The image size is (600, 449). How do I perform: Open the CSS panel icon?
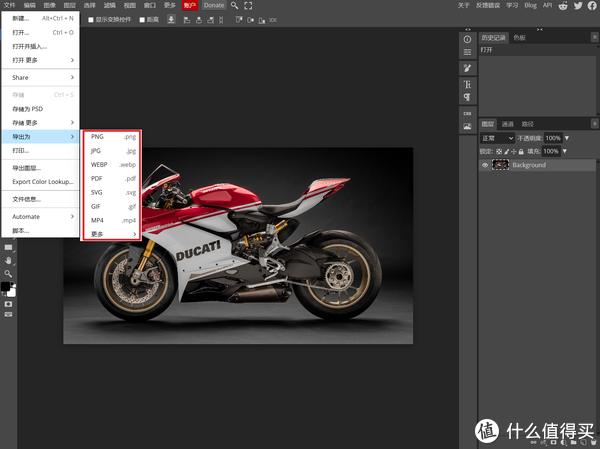[467, 114]
